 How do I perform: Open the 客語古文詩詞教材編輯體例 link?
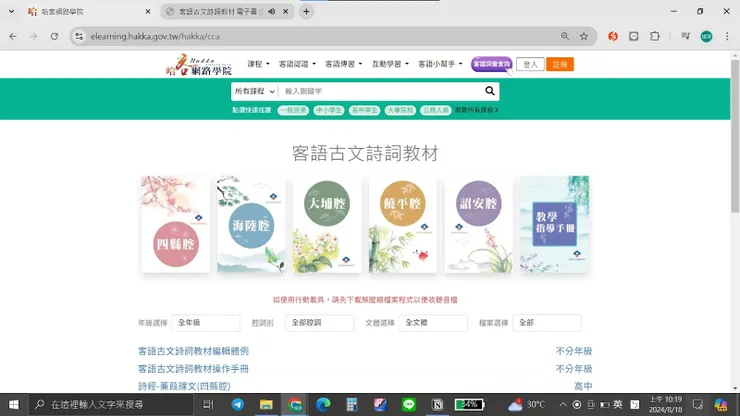point(193,351)
